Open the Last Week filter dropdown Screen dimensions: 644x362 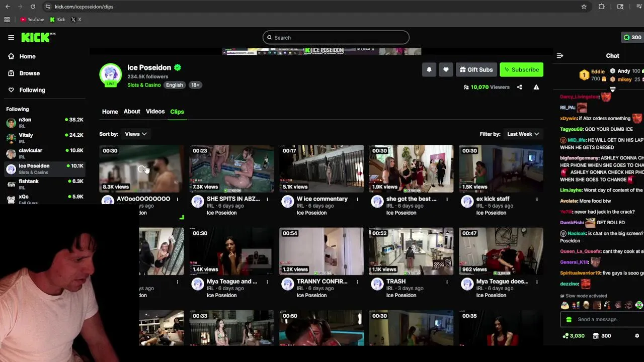click(523, 134)
